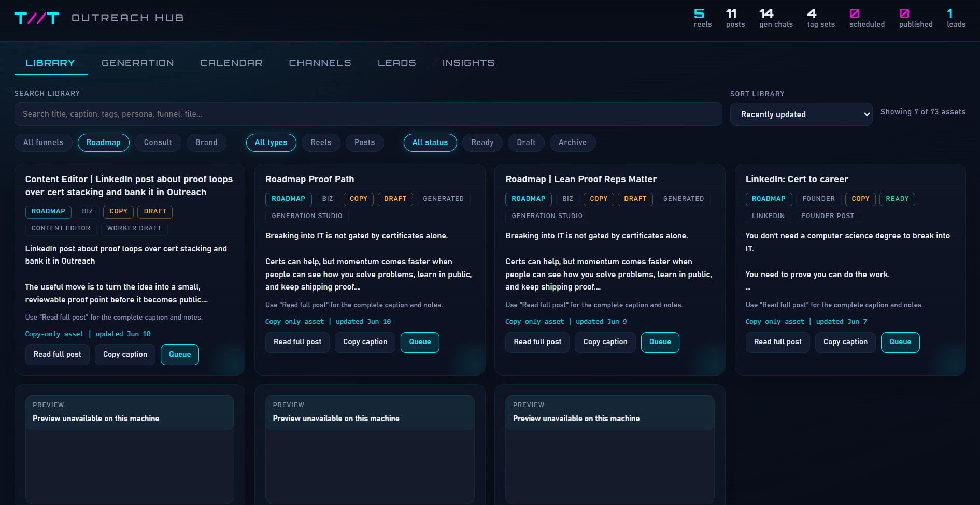This screenshot has height=505, width=980.
Task: Filter by Draft status chip
Action: coord(526,142)
